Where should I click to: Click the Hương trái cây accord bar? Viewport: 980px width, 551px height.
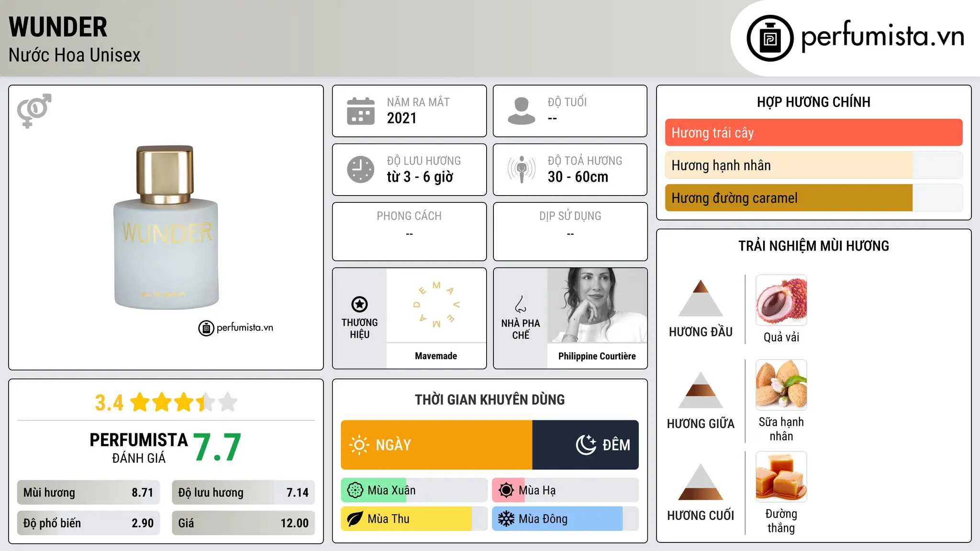coord(814,132)
